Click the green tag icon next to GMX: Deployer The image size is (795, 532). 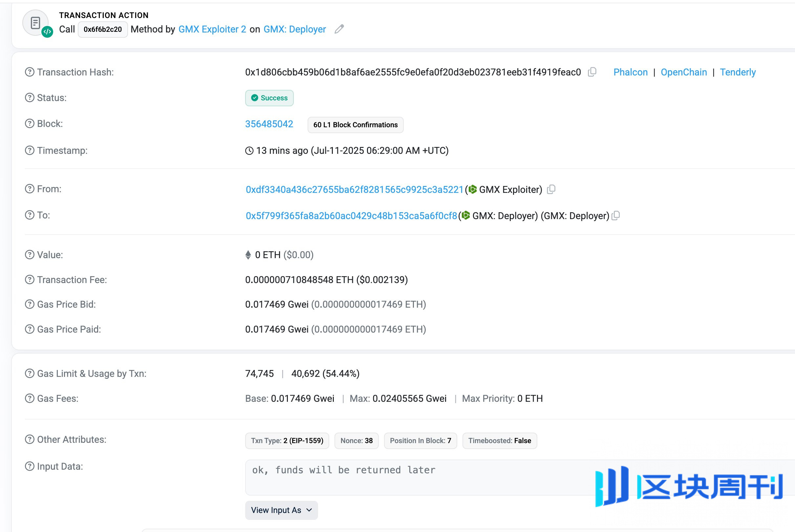click(x=466, y=215)
